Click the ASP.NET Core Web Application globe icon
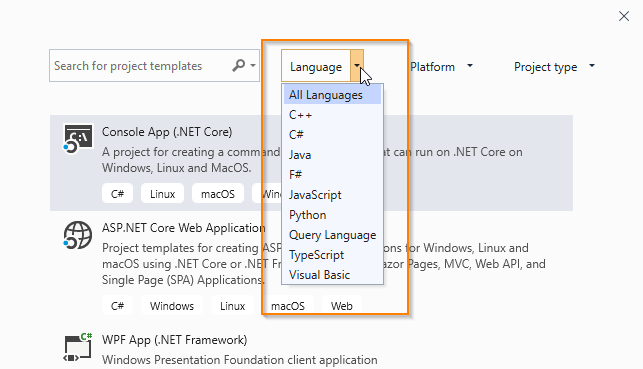The image size is (643, 369). pyautogui.click(x=78, y=235)
